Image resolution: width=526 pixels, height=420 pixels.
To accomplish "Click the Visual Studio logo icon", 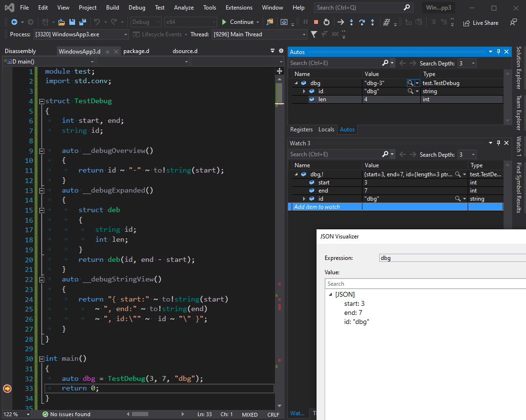I will coord(10,7).
